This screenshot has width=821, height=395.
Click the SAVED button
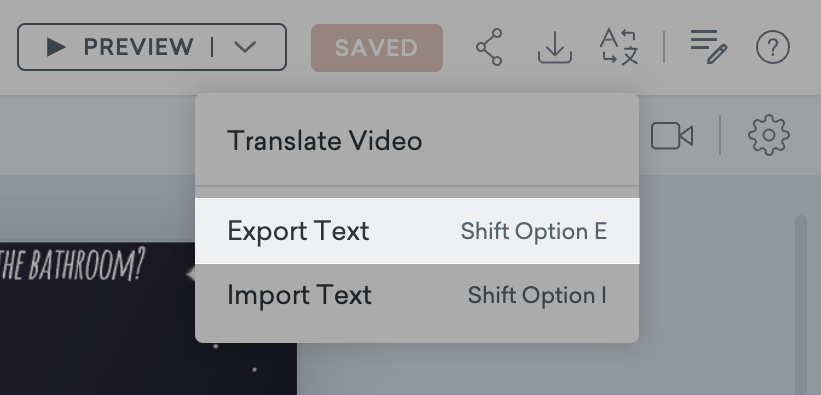[x=377, y=48]
